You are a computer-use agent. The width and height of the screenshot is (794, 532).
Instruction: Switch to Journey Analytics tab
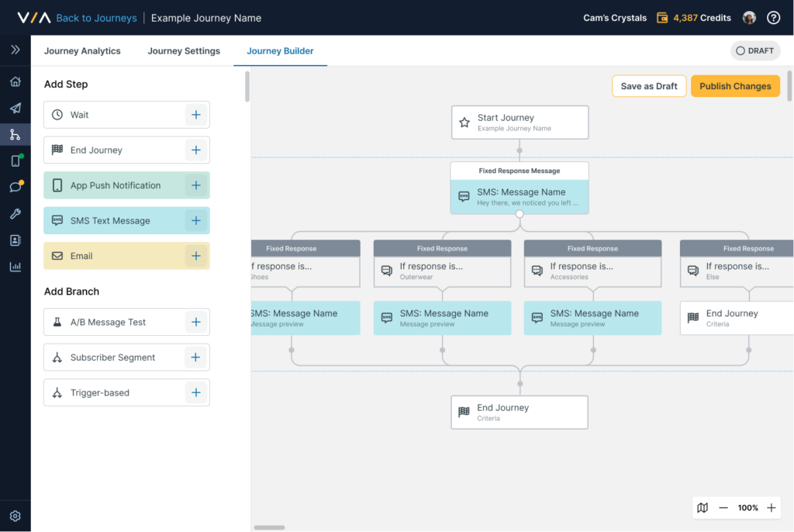click(x=82, y=51)
